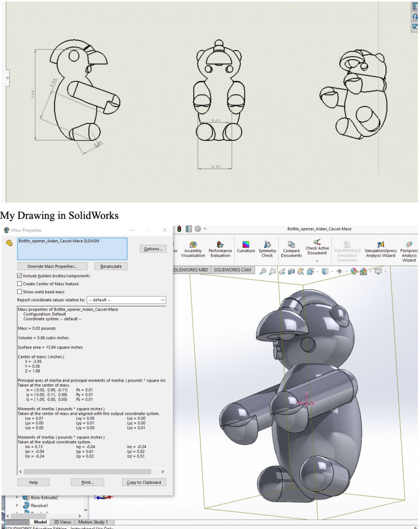This screenshot has width=420, height=529.
Task: Launch Symmetry Check
Action: (x=267, y=250)
